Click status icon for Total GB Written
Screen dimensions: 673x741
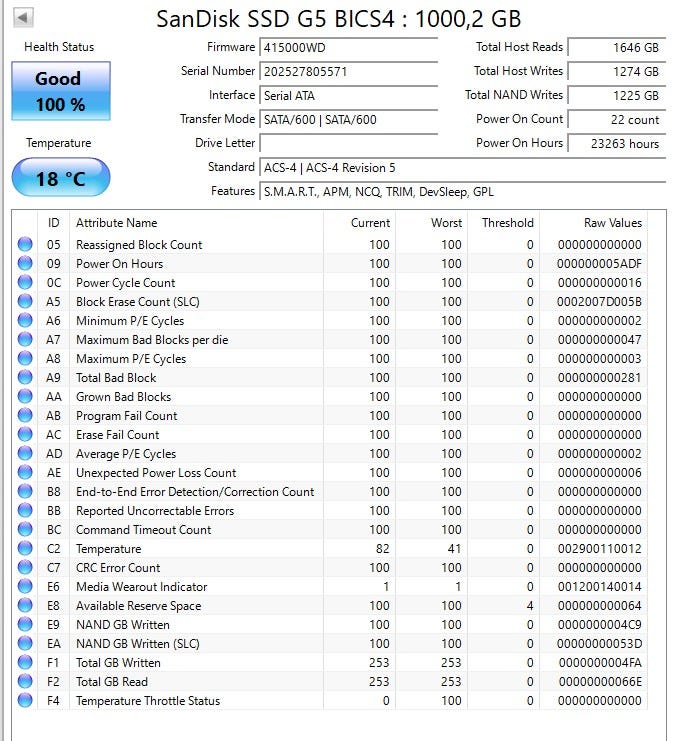click(x=25, y=662)
